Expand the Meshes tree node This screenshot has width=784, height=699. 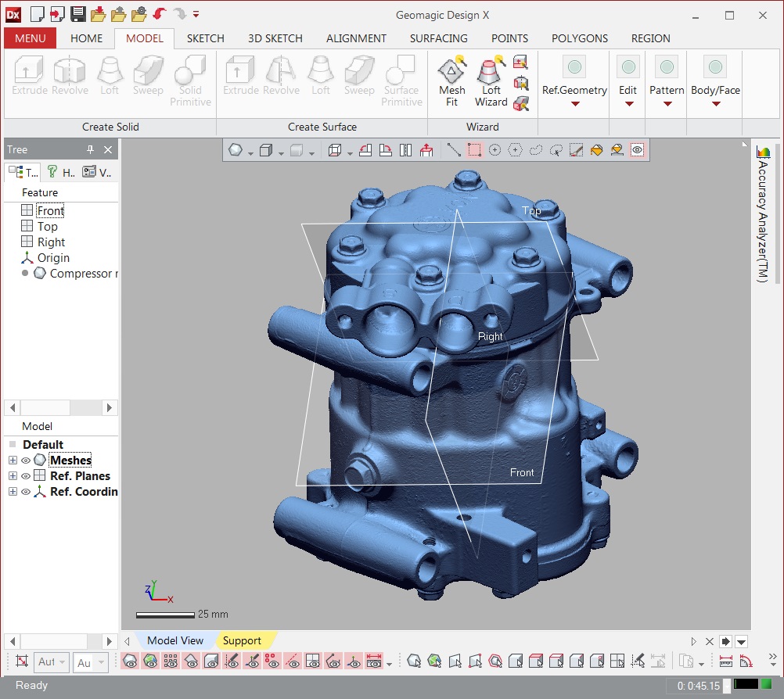point(13,461)
